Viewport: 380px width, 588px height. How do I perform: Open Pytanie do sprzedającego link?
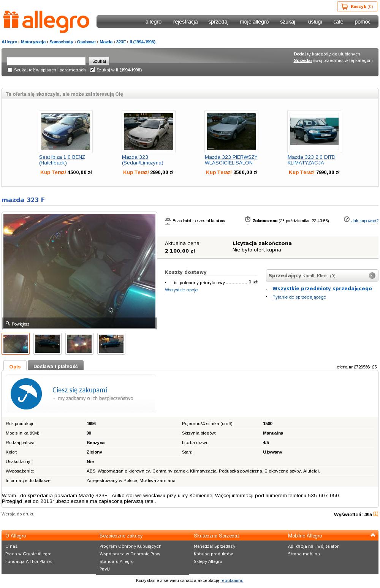pyautogui.click(x=299, y=297)
